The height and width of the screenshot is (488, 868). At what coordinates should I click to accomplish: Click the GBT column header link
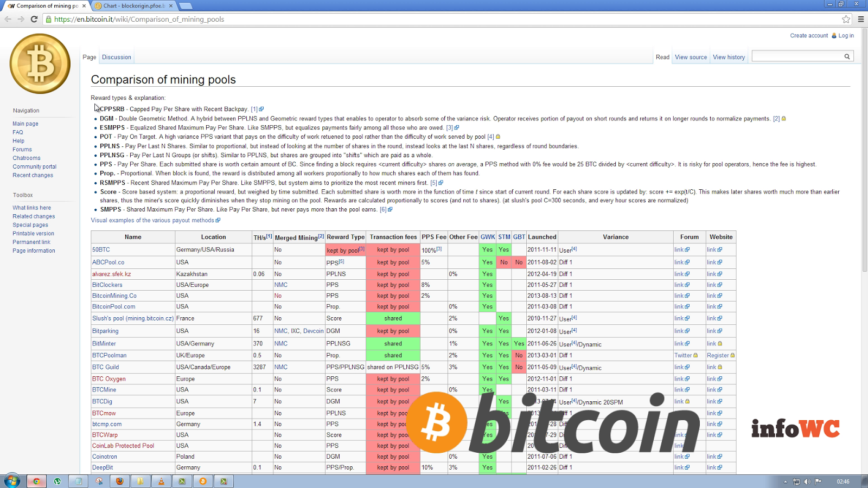point(519,237)
